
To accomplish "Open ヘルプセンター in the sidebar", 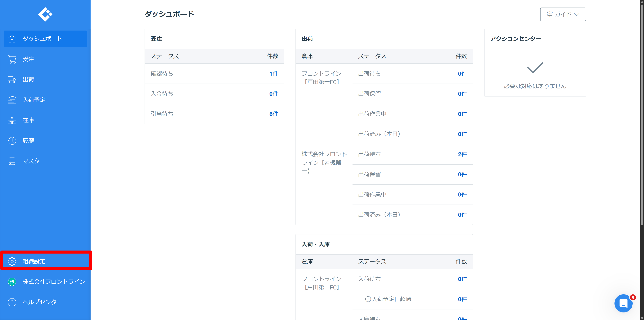I will [45, 302].
